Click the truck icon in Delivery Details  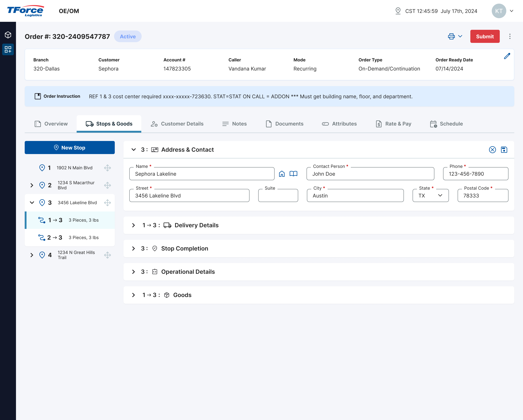click(167, 225)
